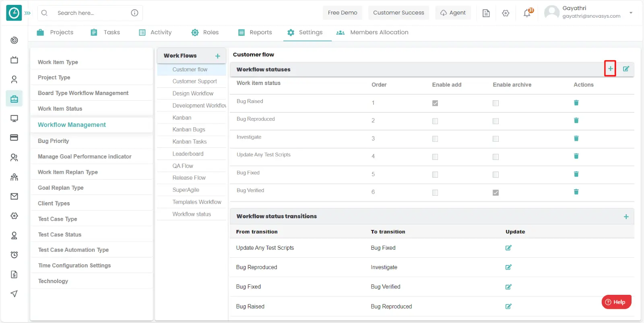This screenshot has height=323, width=644.
Task: Toggle Enable add for Investigate
Action: 435,139
